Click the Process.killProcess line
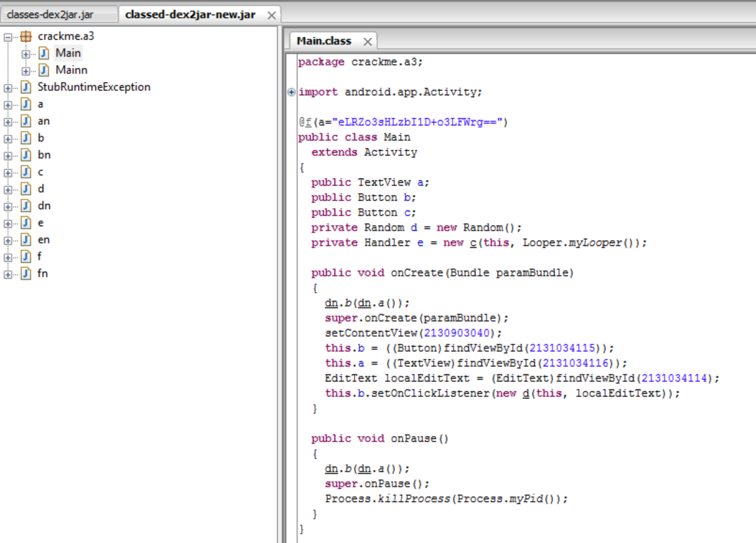The width and height of the screenshot is (756, 543). 446,499
